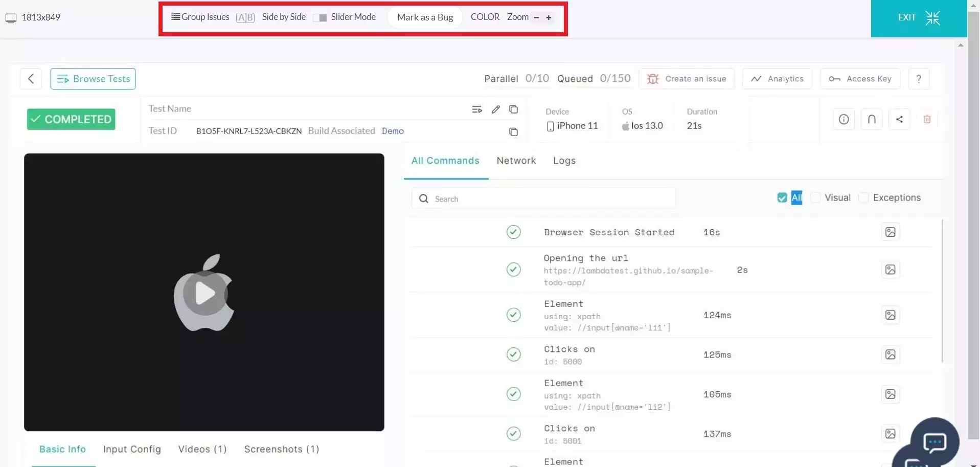Enable the Visual filter checkbox
Image resolution: width=980 pixels, height=467 pixels.
[x=816, y=198]
